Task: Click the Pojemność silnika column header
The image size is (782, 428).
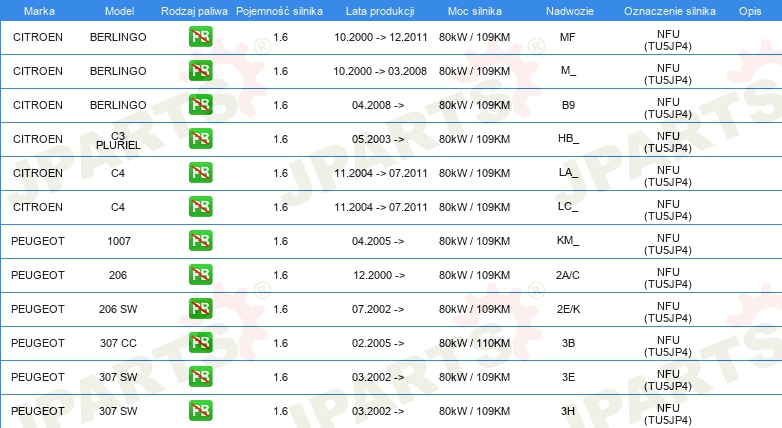Action: coord(279,11)
